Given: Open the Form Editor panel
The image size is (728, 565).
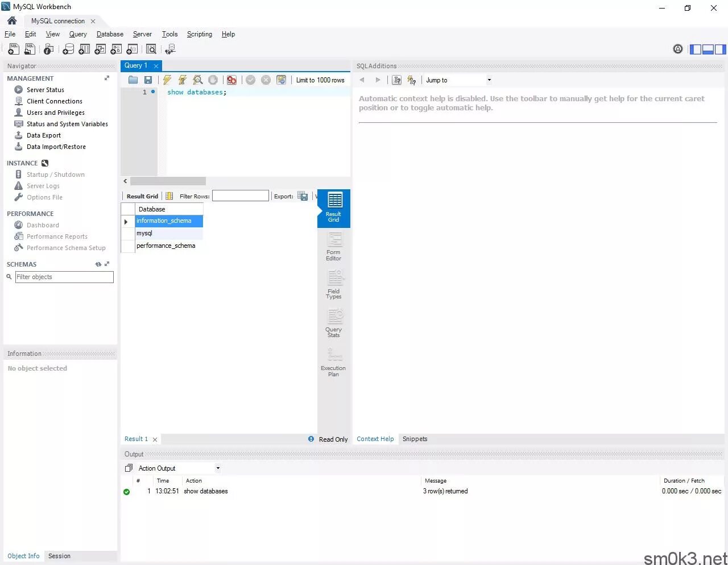Looking at the screenshot, I should pyautogui.click(x=333, y=246).
